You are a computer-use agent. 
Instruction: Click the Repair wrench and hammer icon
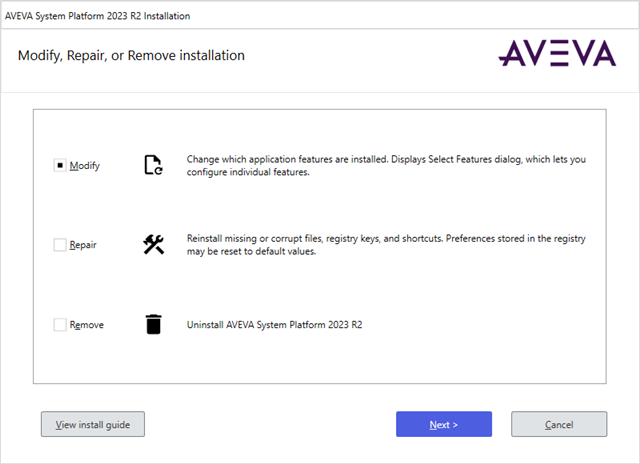coord(153,244)
